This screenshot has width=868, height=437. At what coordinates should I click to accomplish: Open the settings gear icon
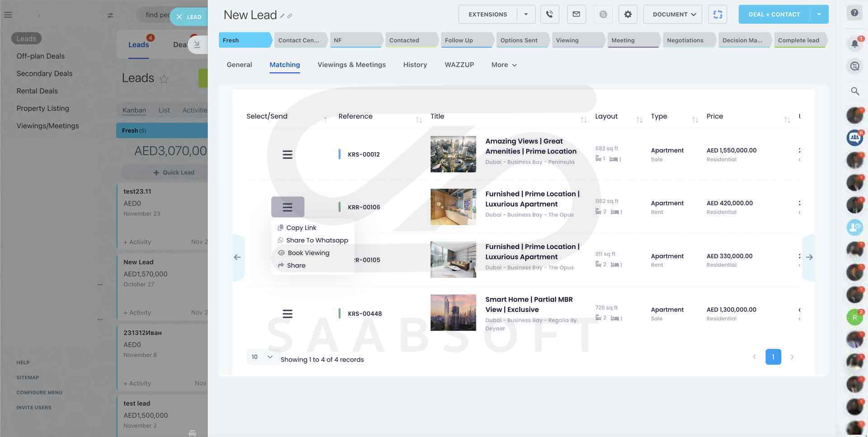[627, 14]
